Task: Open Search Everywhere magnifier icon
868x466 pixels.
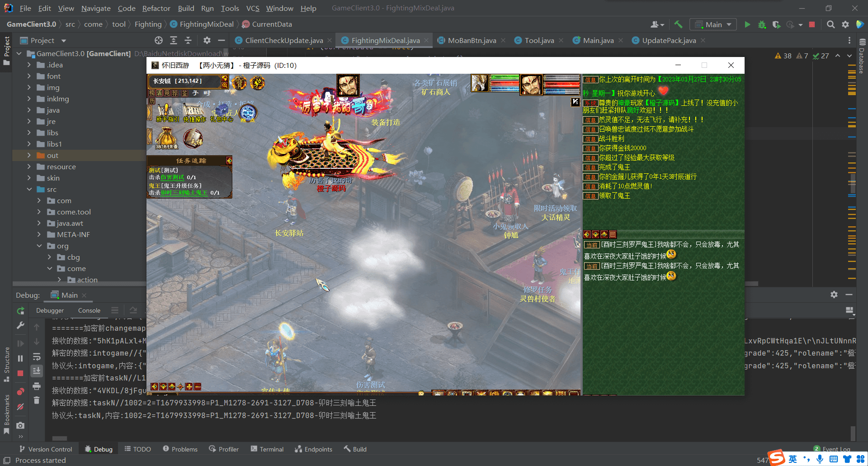Action: coord(830,24)
